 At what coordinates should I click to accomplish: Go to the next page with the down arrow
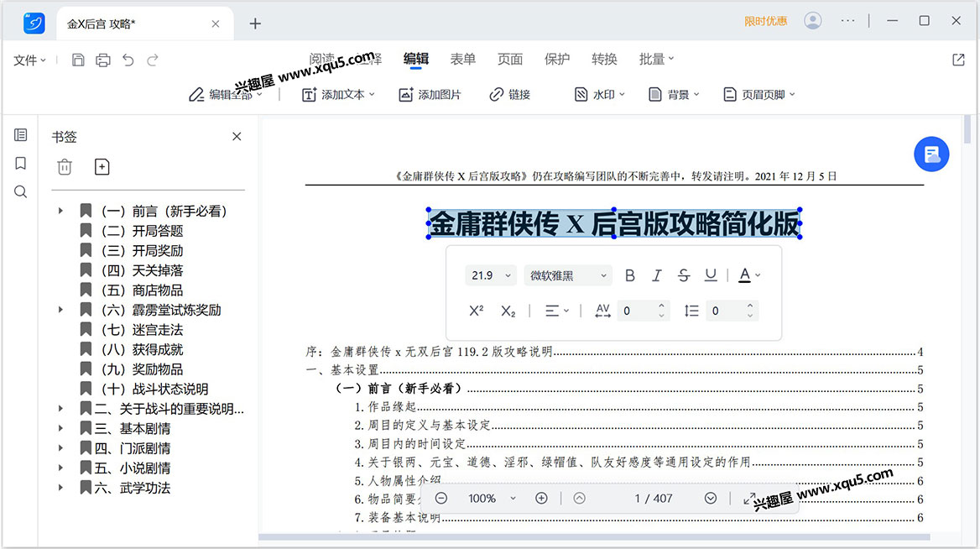pos(711,499)
